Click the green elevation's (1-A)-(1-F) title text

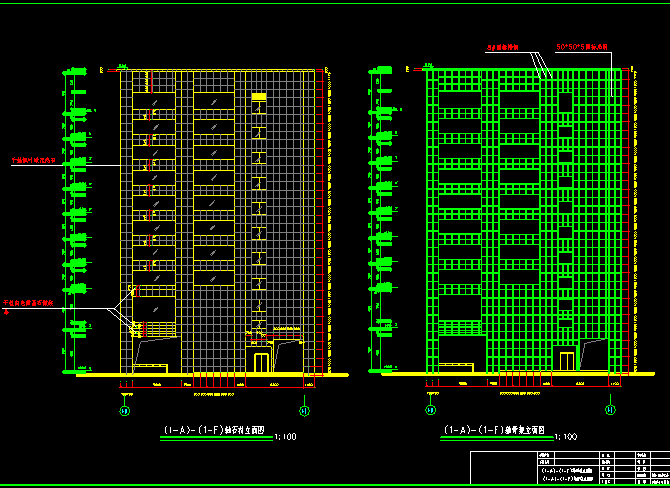[494, 431]
